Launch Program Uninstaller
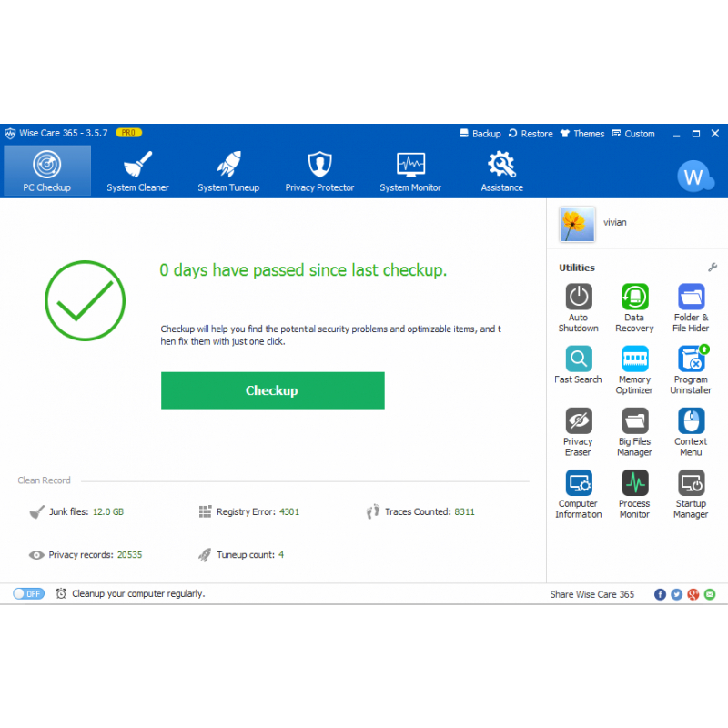Screen dimensions: 728x728 [691, 359]
